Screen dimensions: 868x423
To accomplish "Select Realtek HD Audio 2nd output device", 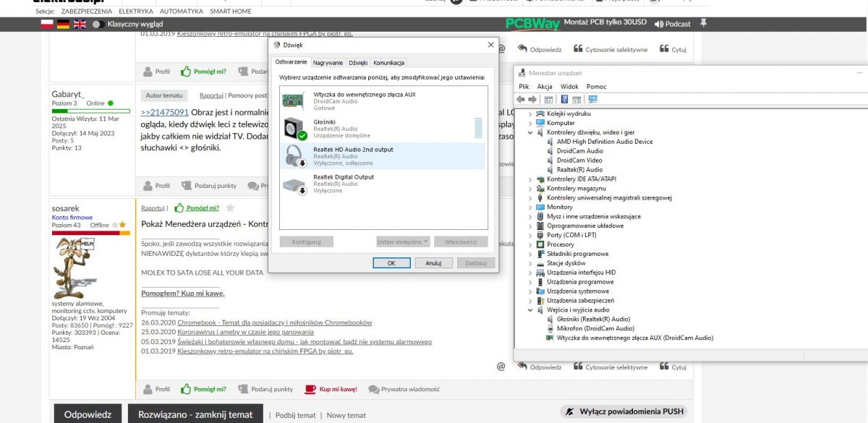I will pos(383,156).
